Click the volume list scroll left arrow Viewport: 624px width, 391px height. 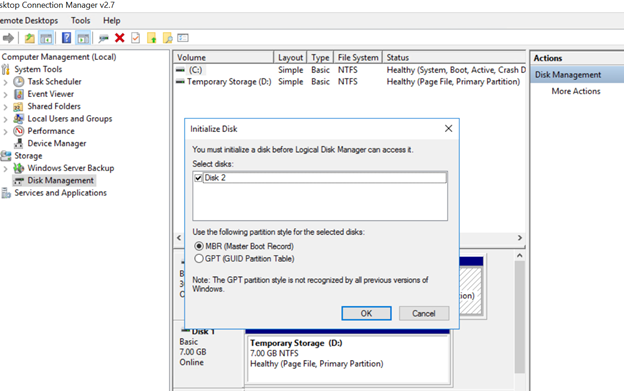coord(179,237)
